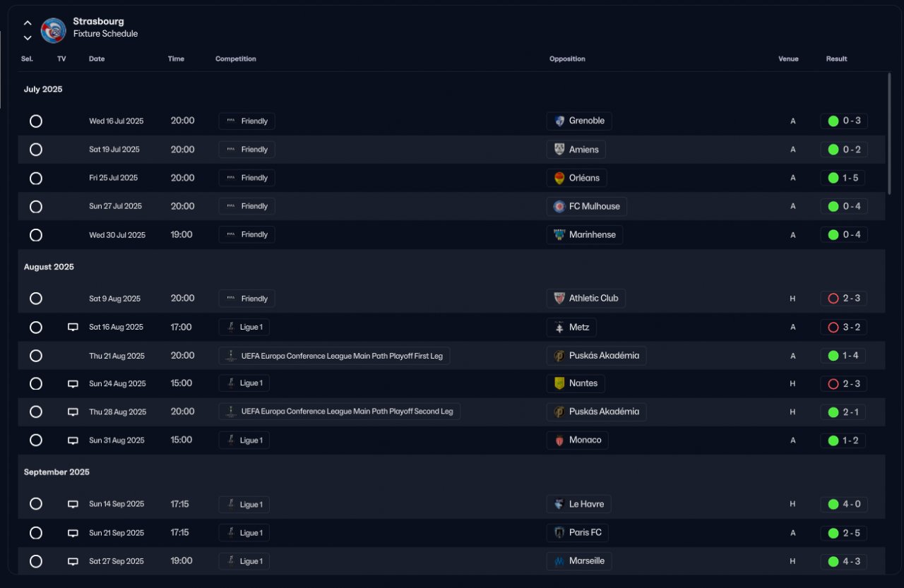Click the TV icon for the Monaco match
The image size is (904, 588).
pos(73,440)
